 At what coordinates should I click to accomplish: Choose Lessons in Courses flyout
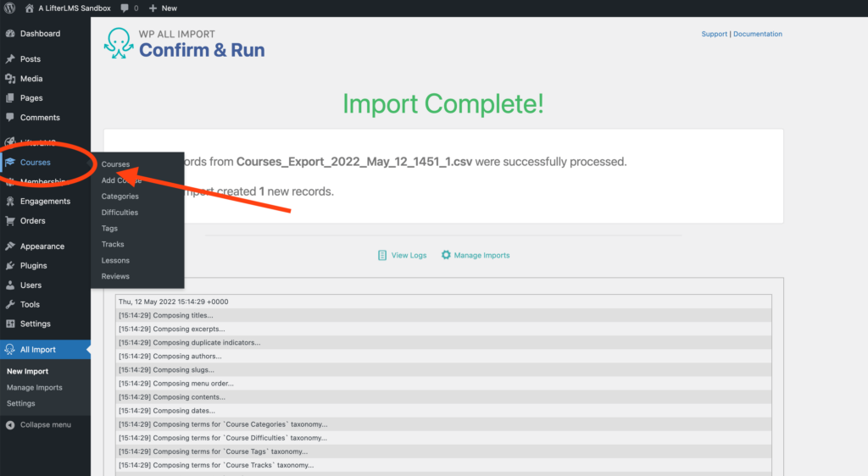click(115, 260)
